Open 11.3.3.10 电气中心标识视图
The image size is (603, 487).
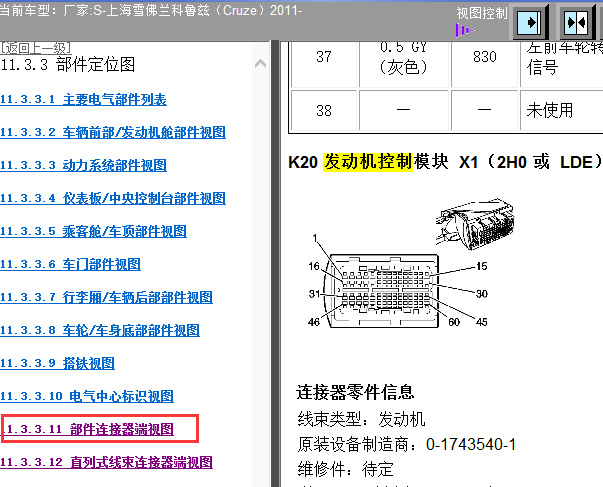pyautogui.click(x=87, y=397)
